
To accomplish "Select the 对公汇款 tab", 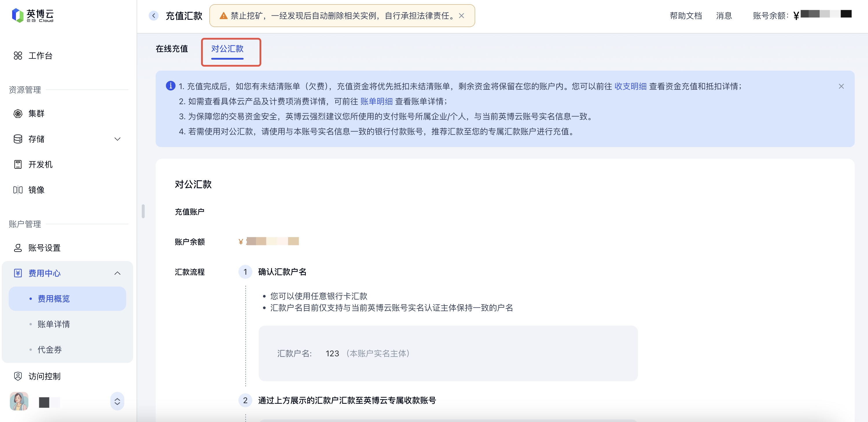I will point(227,49).
